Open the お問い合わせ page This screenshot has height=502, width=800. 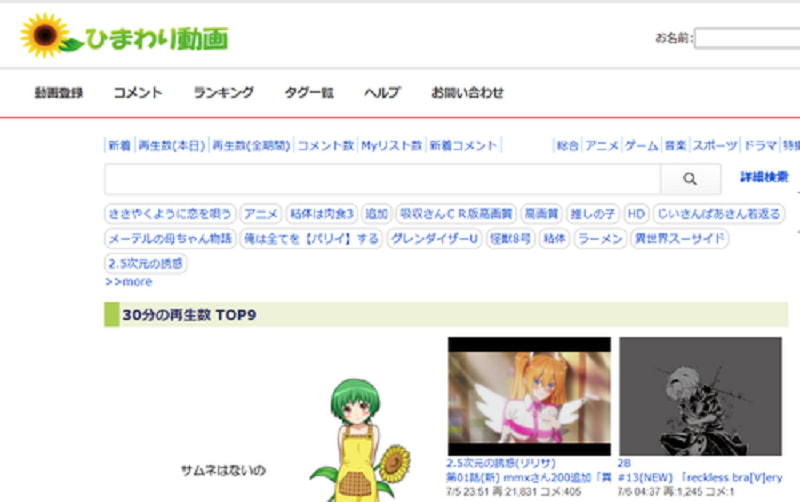click(467, 92)
